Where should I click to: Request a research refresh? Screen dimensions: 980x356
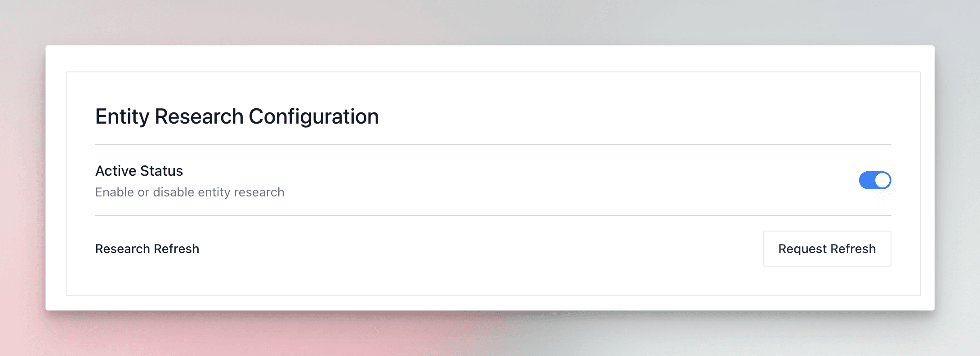click(827, 249)
